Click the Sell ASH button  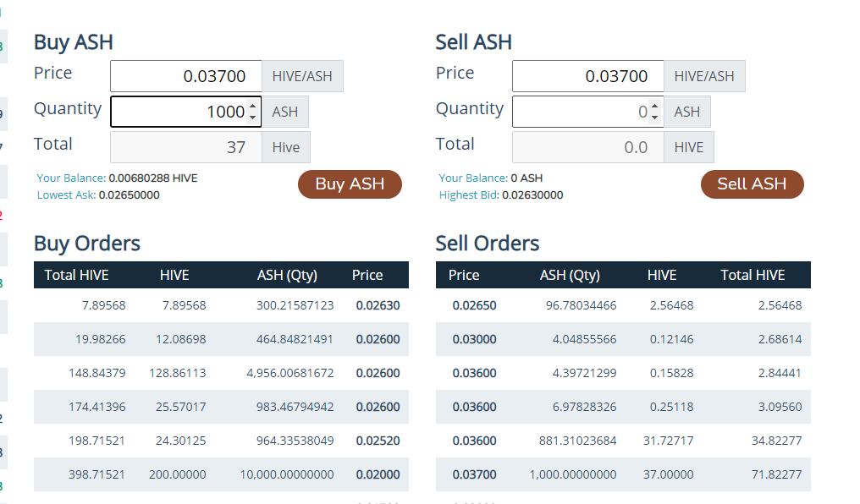[x=752, y=184]
